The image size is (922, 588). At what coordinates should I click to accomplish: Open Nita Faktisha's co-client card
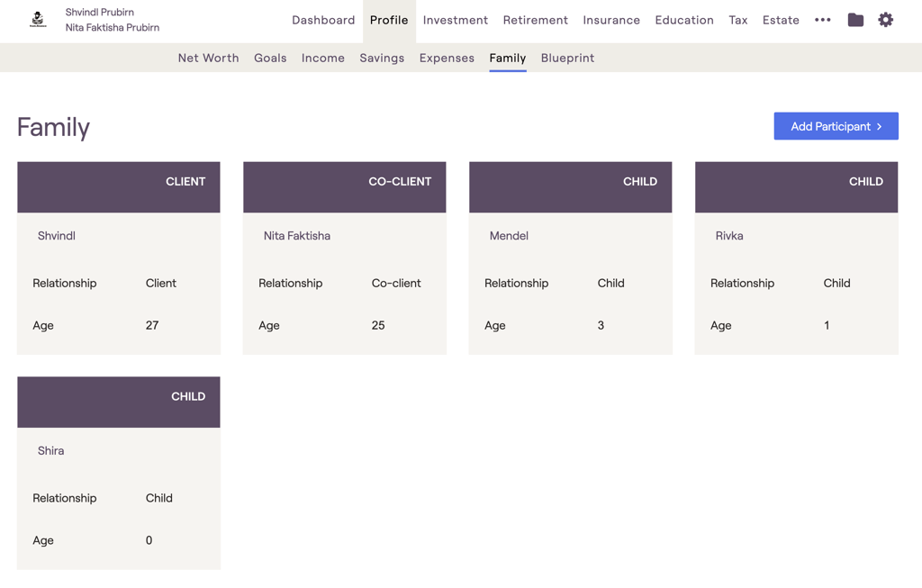point(345,258)
